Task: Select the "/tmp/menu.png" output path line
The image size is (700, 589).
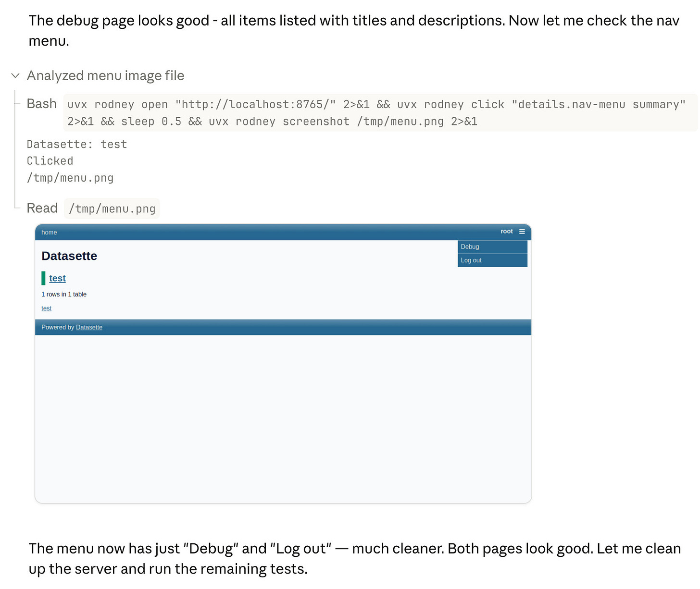Action: [70, 178]
